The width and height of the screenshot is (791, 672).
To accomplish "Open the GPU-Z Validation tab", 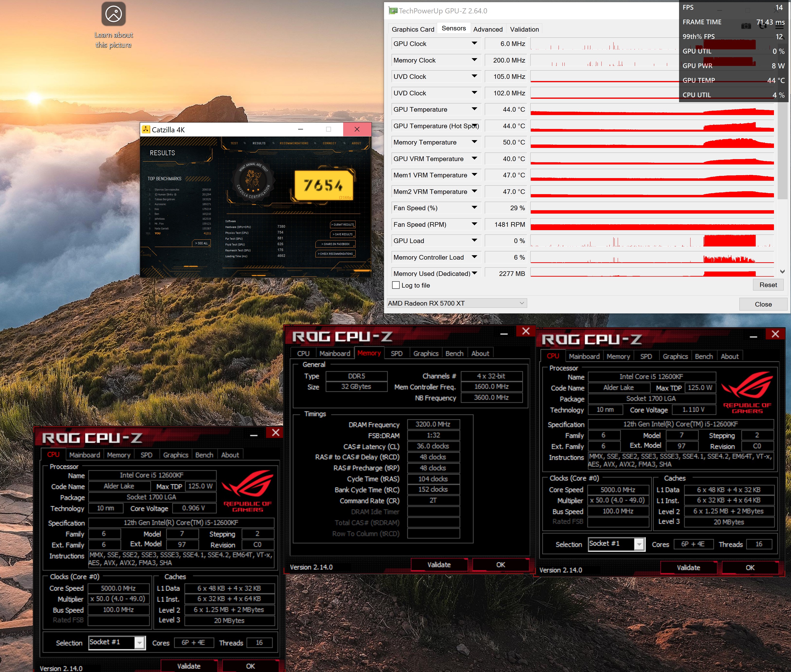I will (524, 29).
